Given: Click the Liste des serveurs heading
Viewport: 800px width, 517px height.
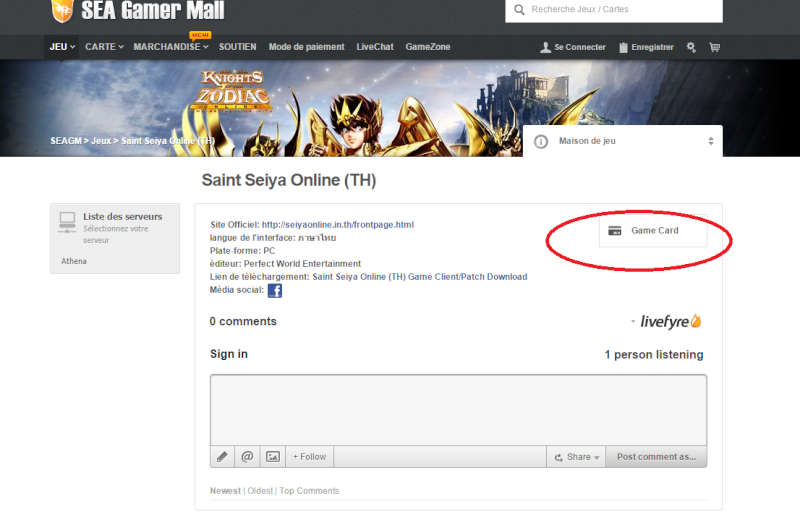Looking at the screenshot, I should [x=122, y=216].
